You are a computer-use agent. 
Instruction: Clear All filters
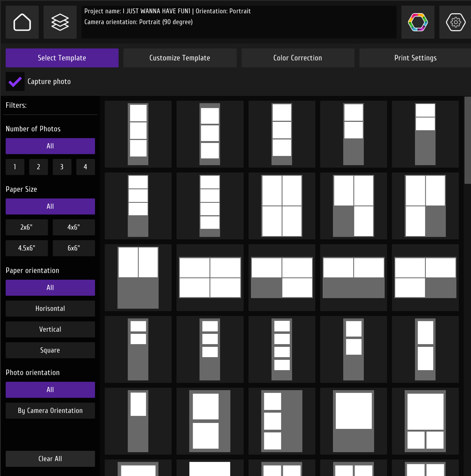pyautogui.click(x=50, y=459)
